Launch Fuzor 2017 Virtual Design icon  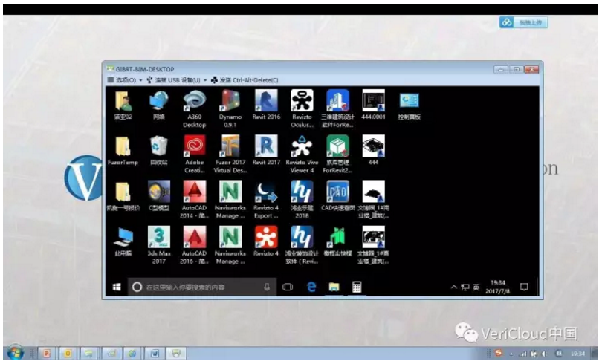(x=230, y=155)
